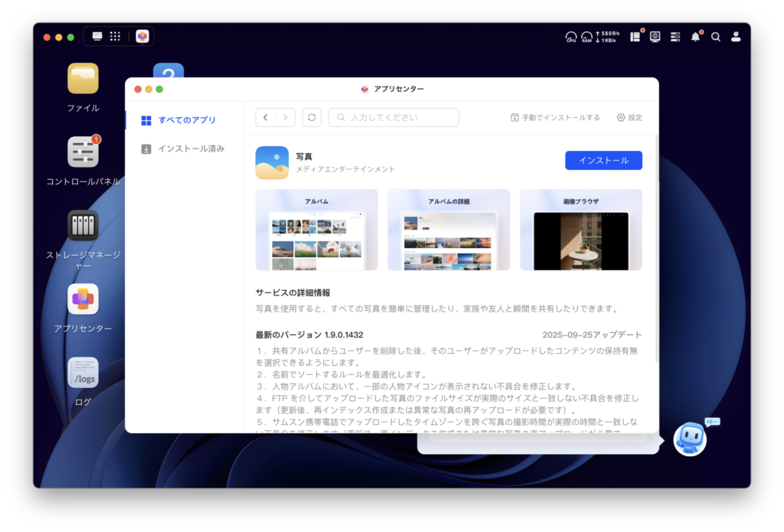Click the show desktop monitor icon
The height and width of the screenshot is (532, 784).
pyautogui.click(x=97, y=36)
